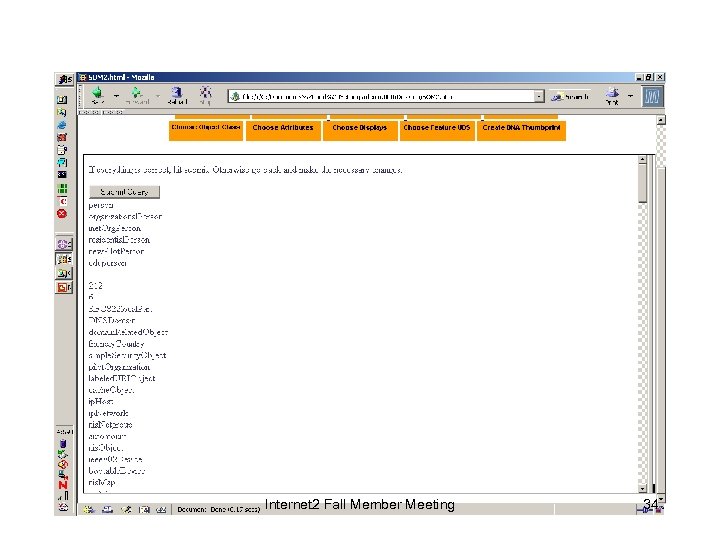The width and height of the screenshot is (720, 540).
Task: Click the red circle X quick launch icon
Action: click(x=62, y=214)
